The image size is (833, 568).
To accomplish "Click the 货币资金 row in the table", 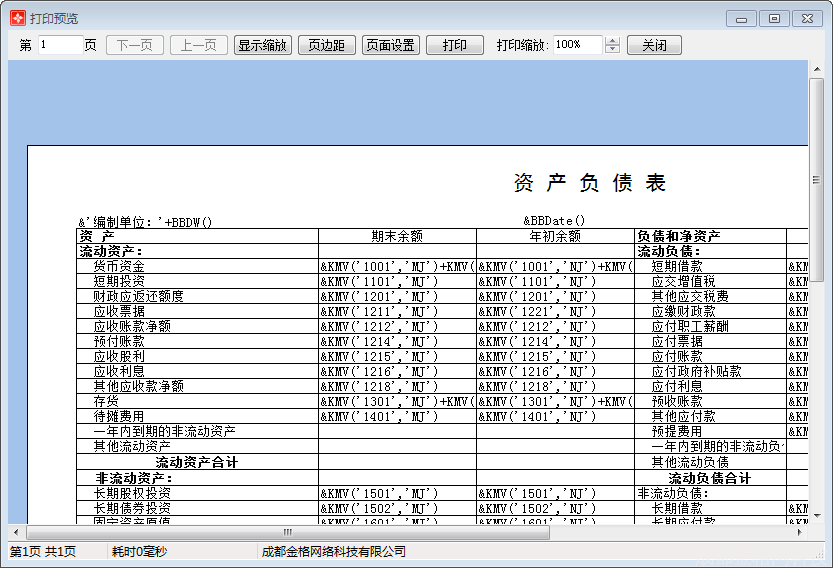I will (119, 267).
